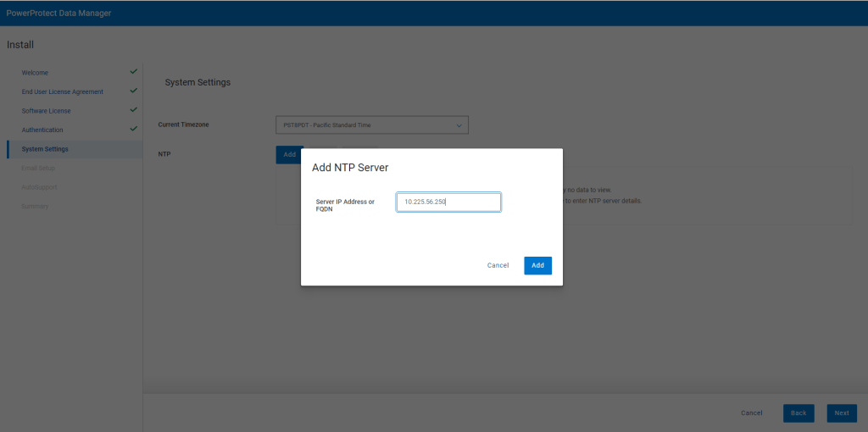This screenshot has width=868, height=432.
Task: Open the Current Timezone dropdown
Action: click(x=371, y=125)
